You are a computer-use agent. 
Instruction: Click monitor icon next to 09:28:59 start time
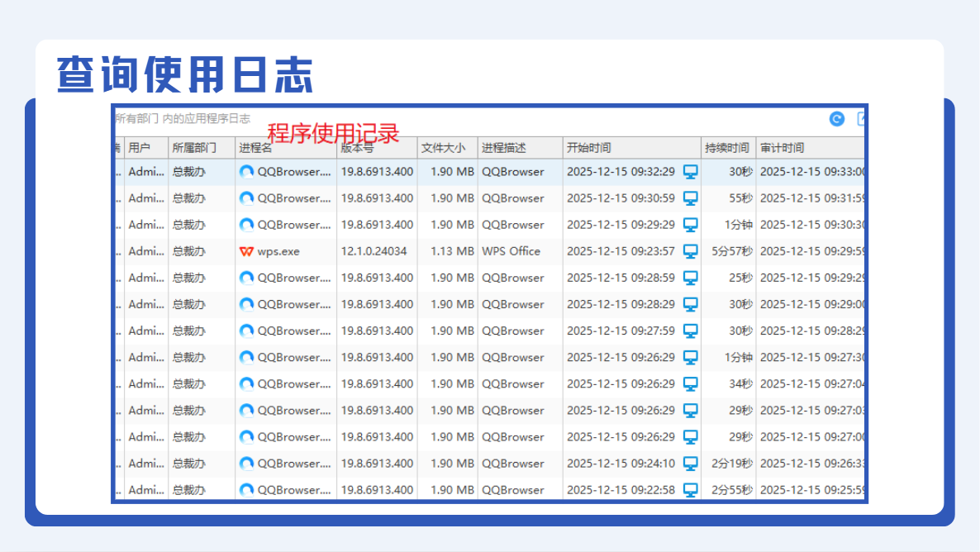(x=690, y=278)
